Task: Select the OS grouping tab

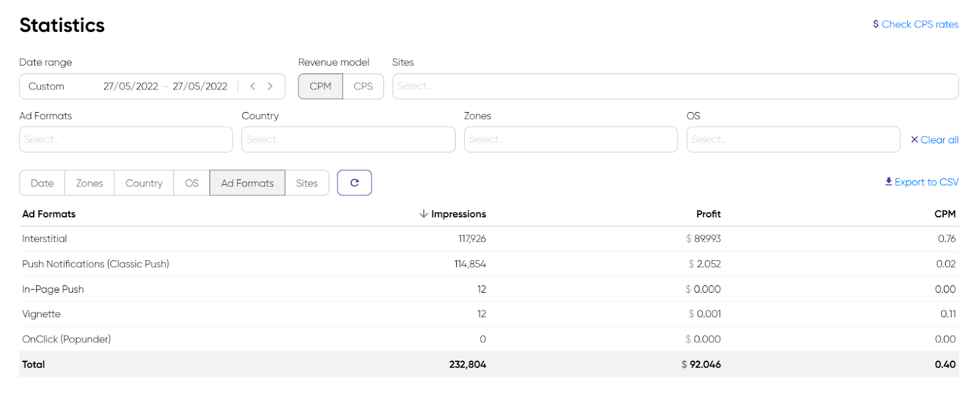Action: point(192,183)
